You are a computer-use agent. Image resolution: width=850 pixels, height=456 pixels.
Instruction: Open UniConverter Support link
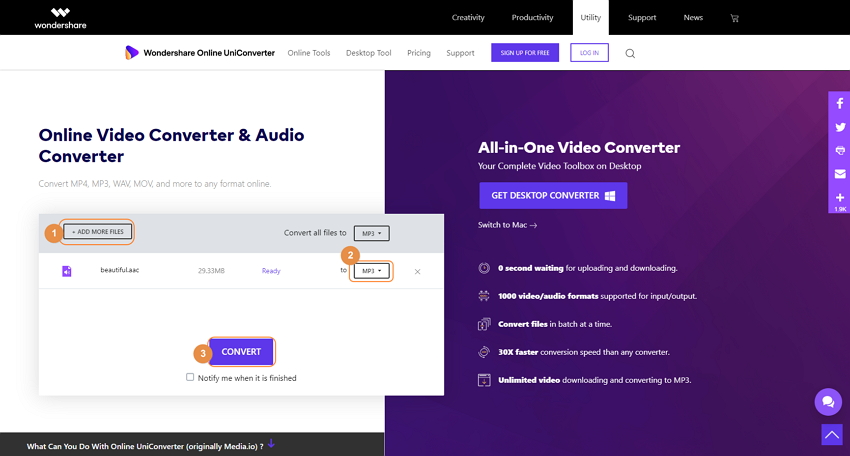click(x=460, y=53)
